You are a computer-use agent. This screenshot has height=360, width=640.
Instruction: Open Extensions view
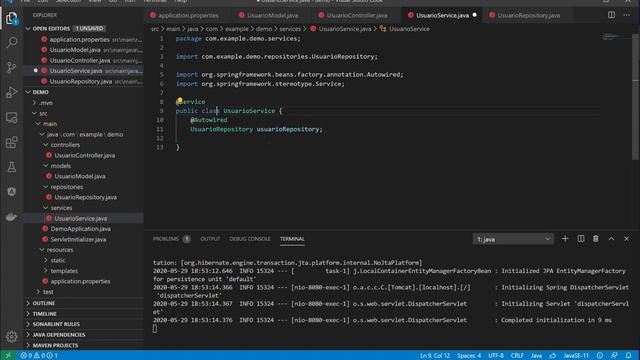[x=11, y=142]
